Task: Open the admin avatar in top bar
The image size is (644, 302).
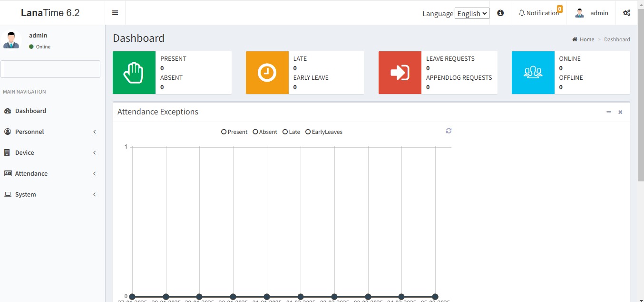Action: [579, 13]
